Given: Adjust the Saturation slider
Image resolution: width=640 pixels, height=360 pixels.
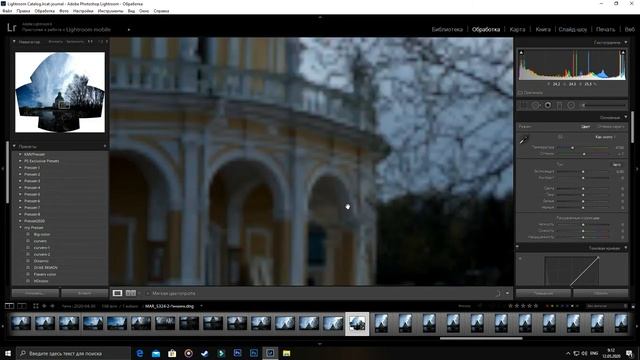Looking at the screenshot, I should click(583, 237).
